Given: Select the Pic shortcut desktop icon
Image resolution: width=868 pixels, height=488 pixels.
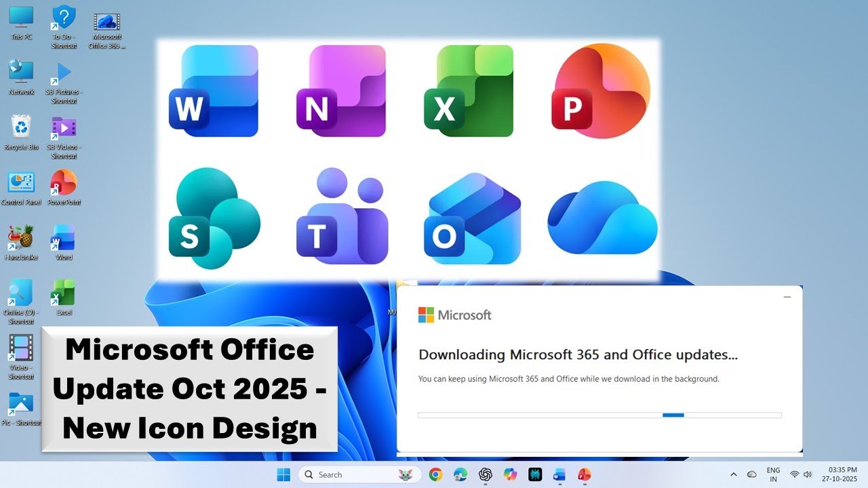Looking at the screenshot, I should point(21,409).
